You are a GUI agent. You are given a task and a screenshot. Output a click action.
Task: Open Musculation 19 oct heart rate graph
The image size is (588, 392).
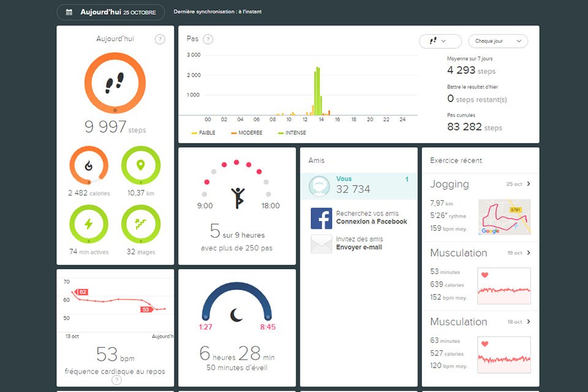click(504, 286)
